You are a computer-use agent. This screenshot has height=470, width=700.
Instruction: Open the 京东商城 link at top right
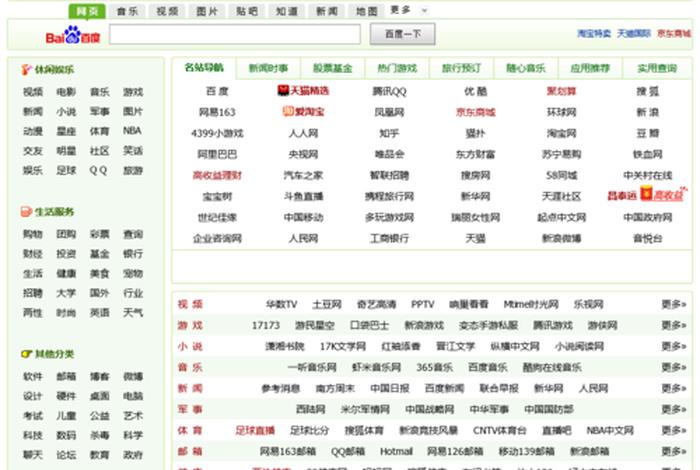click(674, 33)
